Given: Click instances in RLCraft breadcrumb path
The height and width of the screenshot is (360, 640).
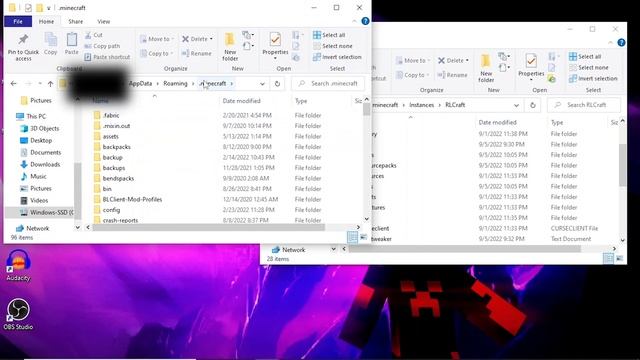Looking at the screenshot, I should point(422,105).
